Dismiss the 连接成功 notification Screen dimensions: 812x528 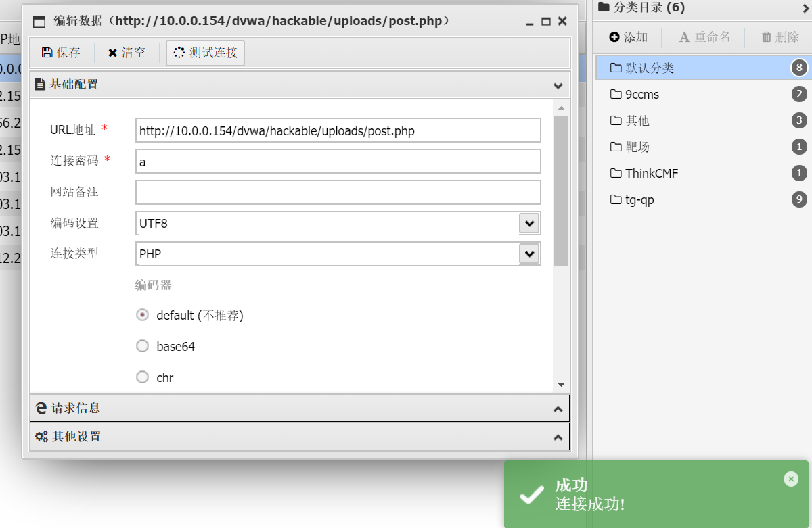point(791,479)
